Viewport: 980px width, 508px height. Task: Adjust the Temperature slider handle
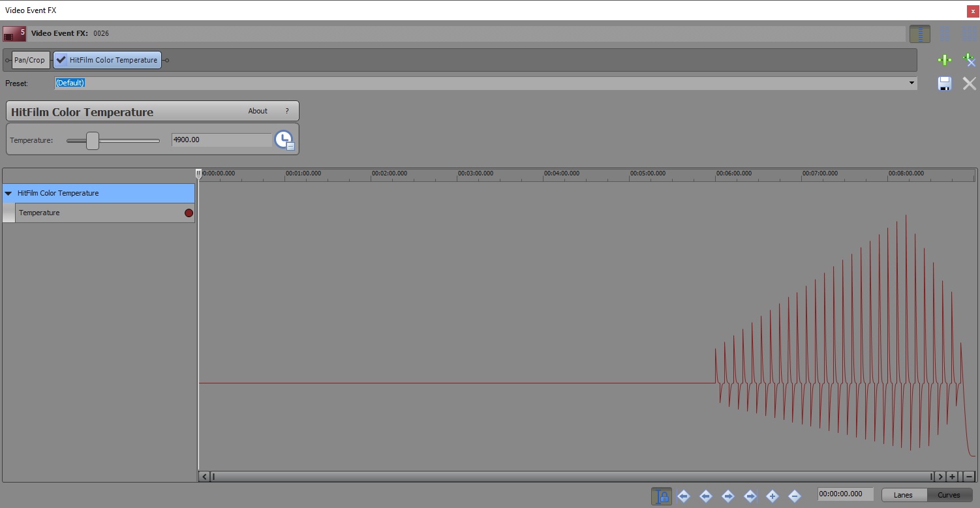tap(93, 140)
